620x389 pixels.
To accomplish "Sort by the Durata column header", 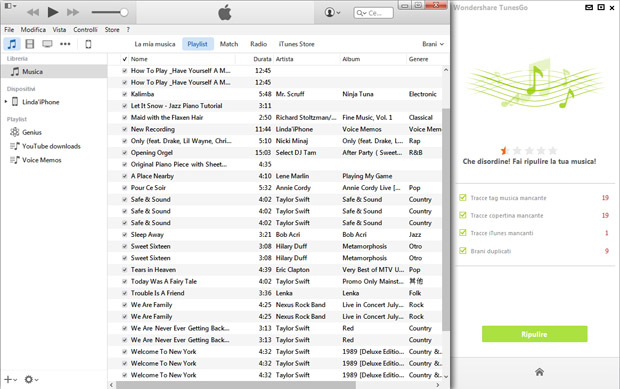I will tap(262, 59).
